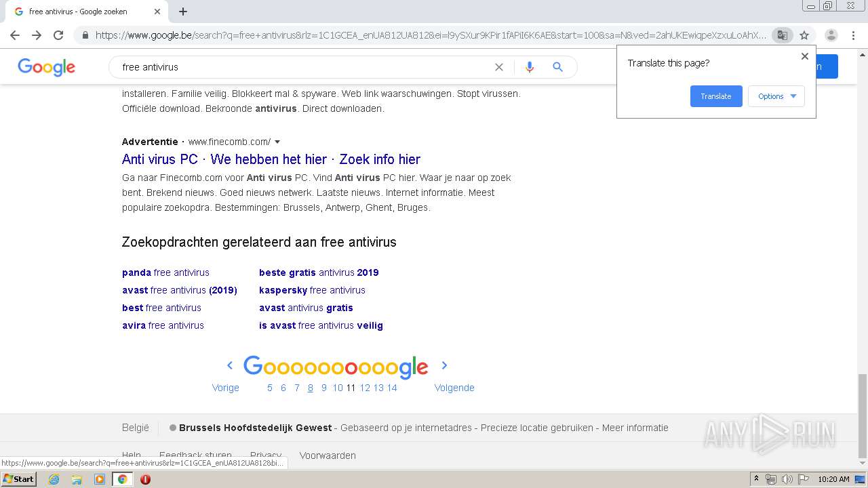Show hidden tray icons arrow
Image resolution: width=868 pixels, height=488 pixels.
(757, 479)
